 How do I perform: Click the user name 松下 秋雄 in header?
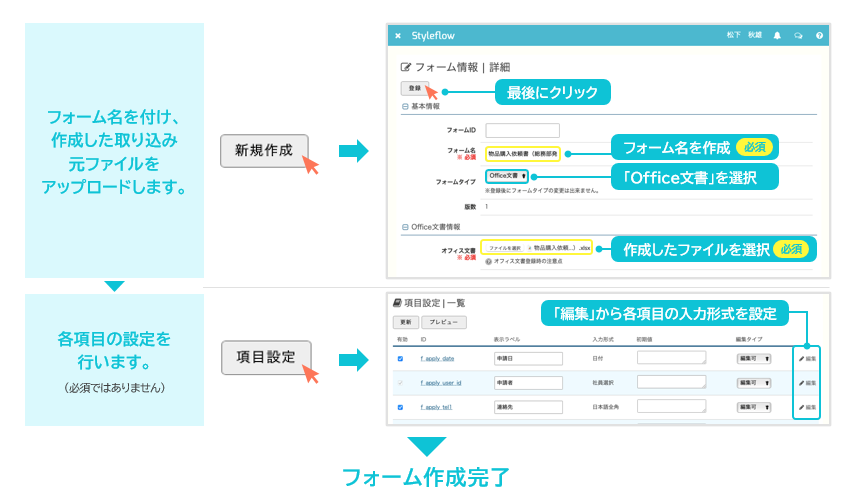tap(744, 35)
